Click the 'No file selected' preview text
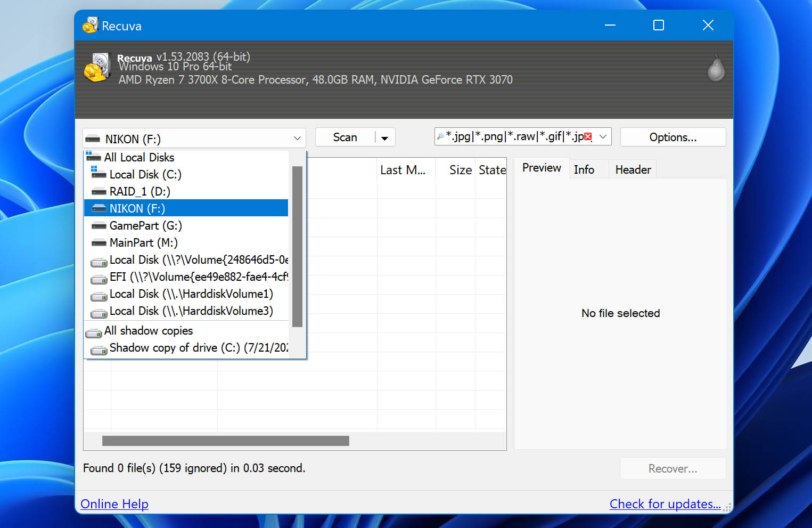 (x=620, y=313)
